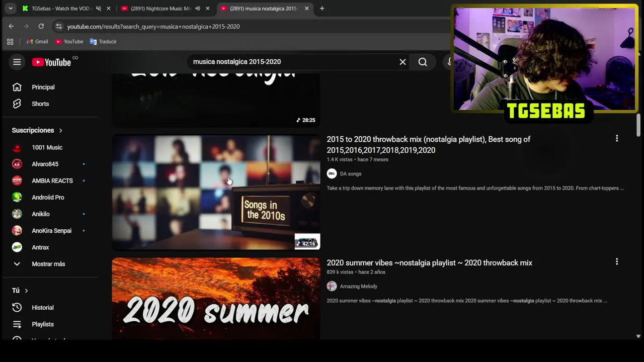Open Amazing Melody channel name
644x362 pixels.
[x=359, y=287]
